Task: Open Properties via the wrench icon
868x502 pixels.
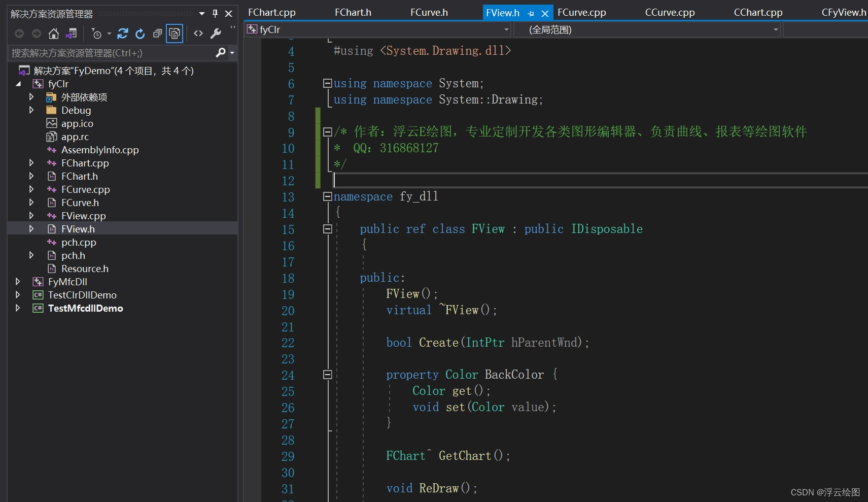Action: (x=217, y=34)
